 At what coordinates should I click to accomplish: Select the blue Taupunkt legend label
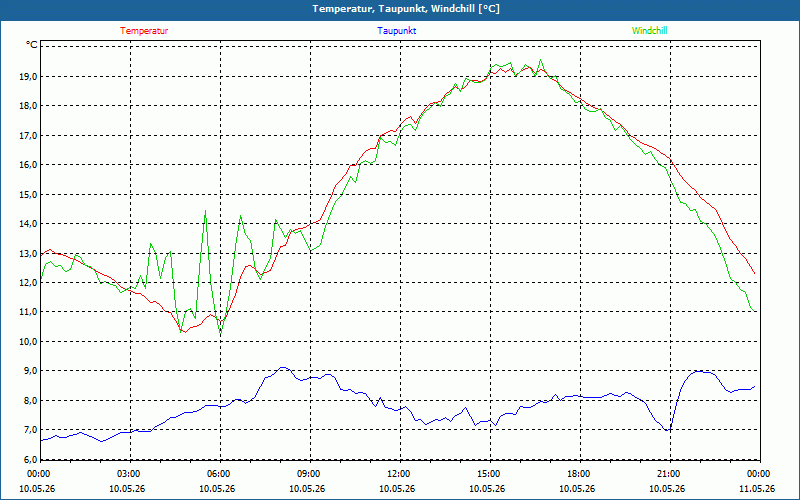[x=396, y=31]
